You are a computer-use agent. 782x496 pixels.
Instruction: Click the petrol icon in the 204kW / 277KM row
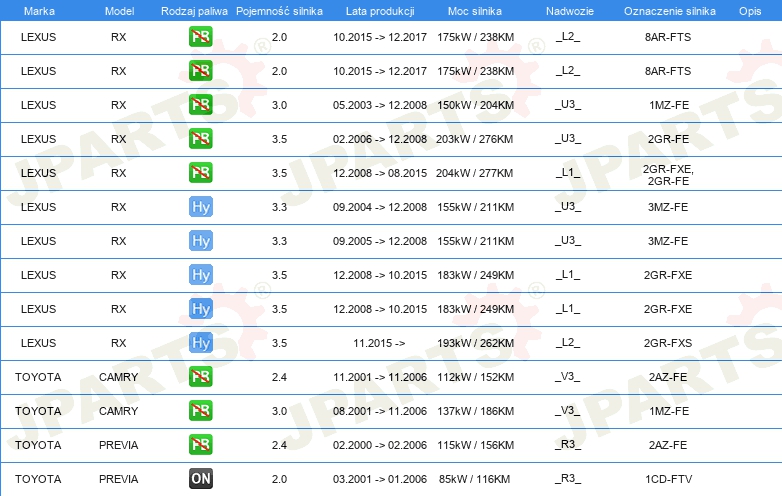pos(200,172)
